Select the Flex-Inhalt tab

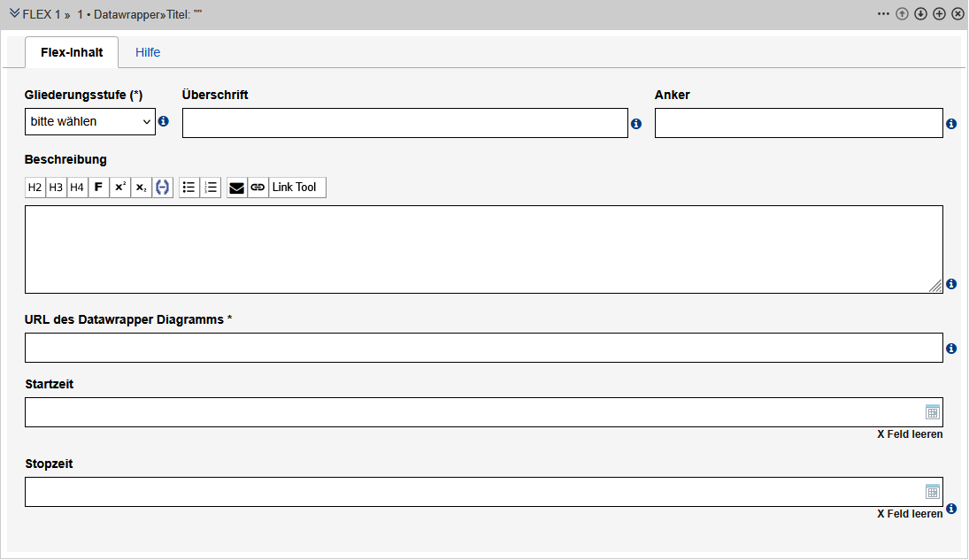point(72,52)
